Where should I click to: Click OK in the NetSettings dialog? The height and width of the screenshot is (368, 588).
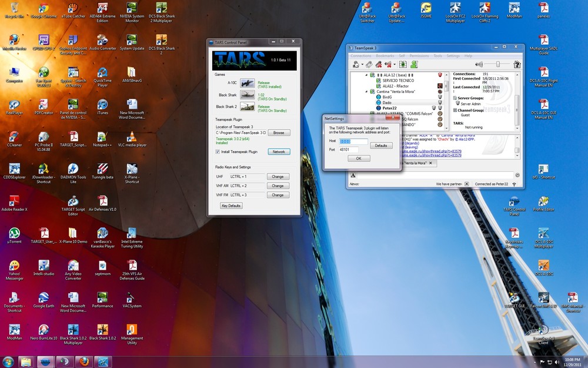pyautogui.click(x=359, y=158)
